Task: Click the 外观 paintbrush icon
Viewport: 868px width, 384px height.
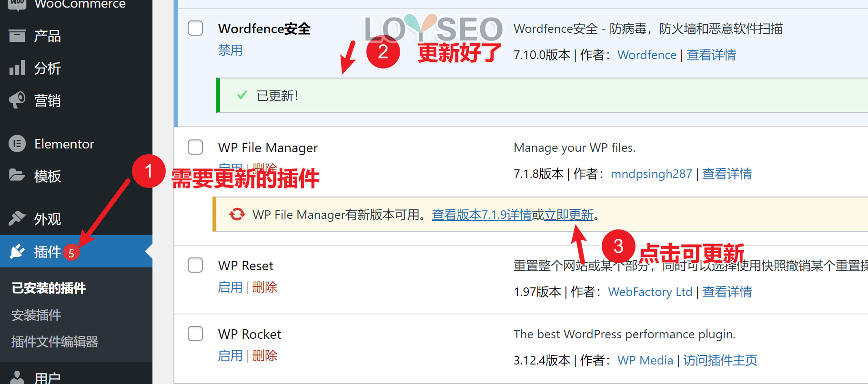Action: (17, 218)
